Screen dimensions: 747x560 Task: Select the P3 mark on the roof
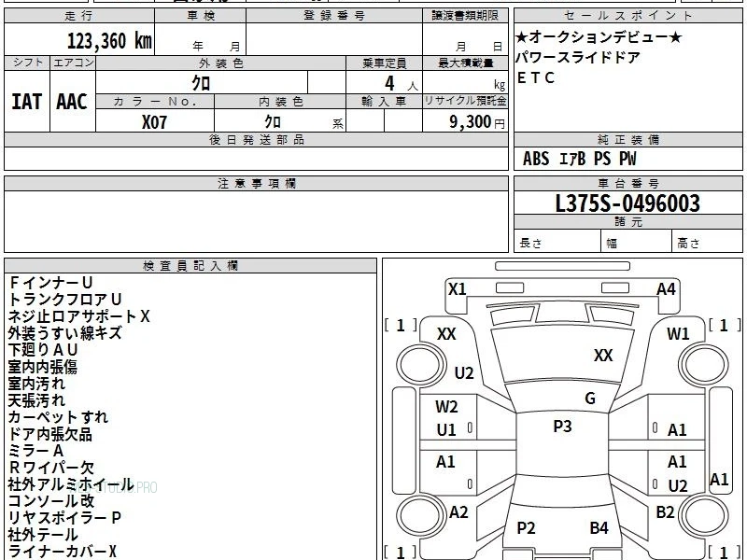pyautogui.click(x=562, y=427)
